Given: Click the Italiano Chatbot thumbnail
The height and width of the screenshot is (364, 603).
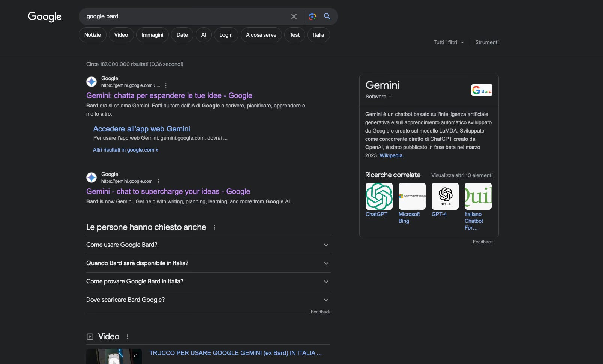Looking at the screenshot, I should [478, 196].
